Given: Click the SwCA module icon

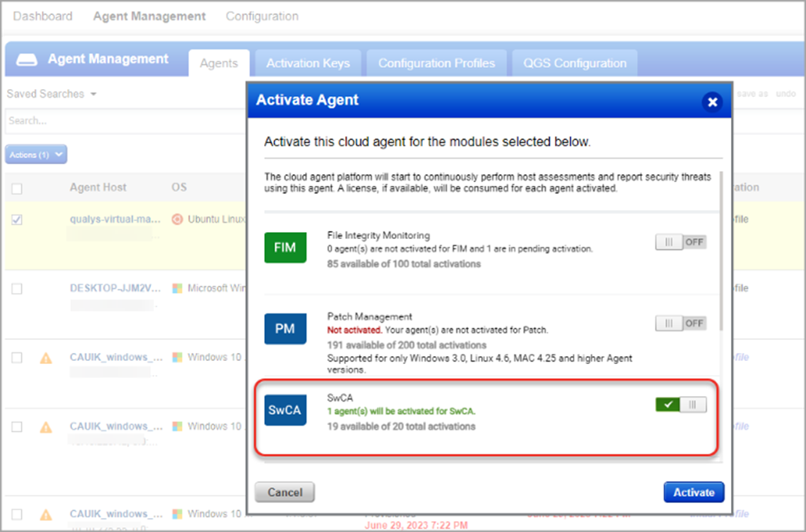Looking at the screenshot, I should (x=285, y=410).
